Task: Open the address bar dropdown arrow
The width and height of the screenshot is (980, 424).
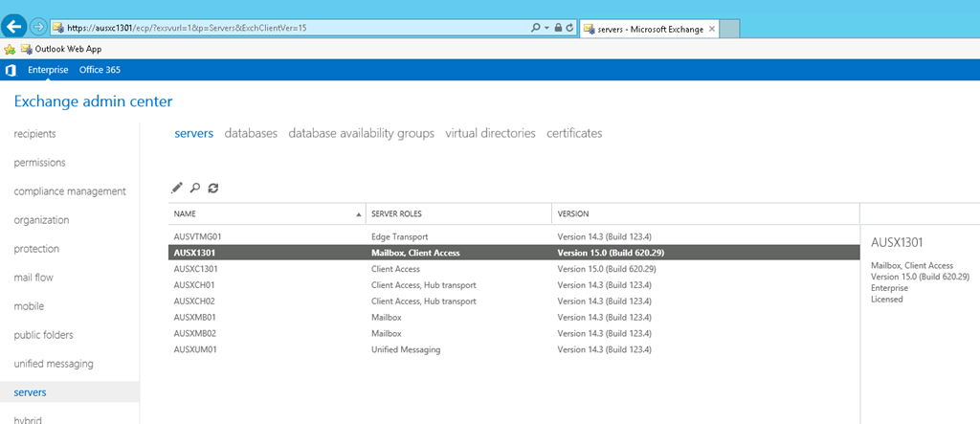Action: 546,28
